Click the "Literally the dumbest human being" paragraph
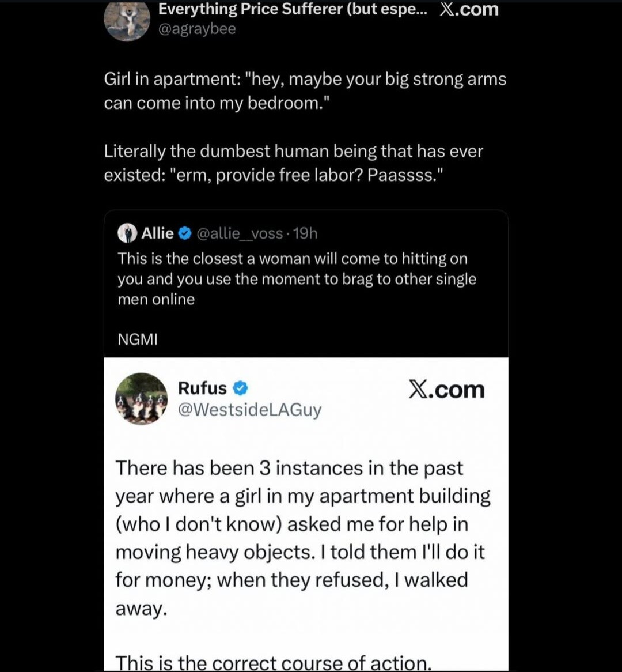The width and height of the screenshot is (622, 672). [x=293, y=163]
